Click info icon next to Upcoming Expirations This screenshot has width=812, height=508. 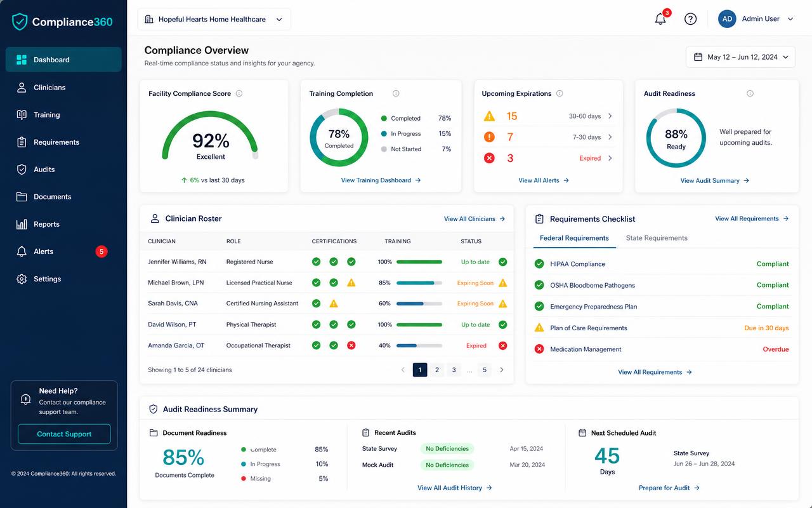560,93
